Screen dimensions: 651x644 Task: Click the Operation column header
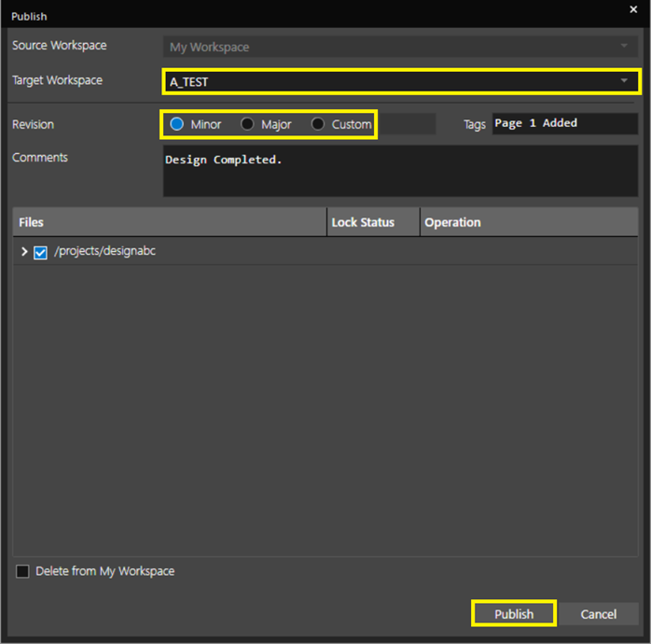click(x=529, y=222)
